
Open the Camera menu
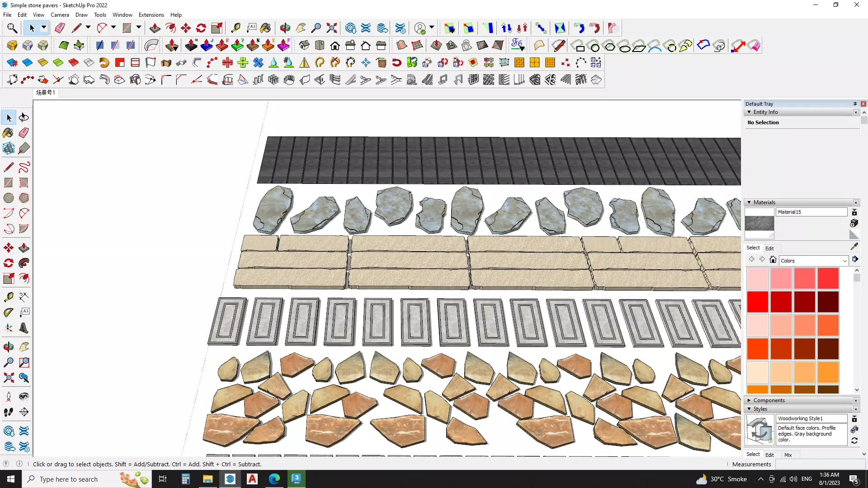(x=60, y=15)
